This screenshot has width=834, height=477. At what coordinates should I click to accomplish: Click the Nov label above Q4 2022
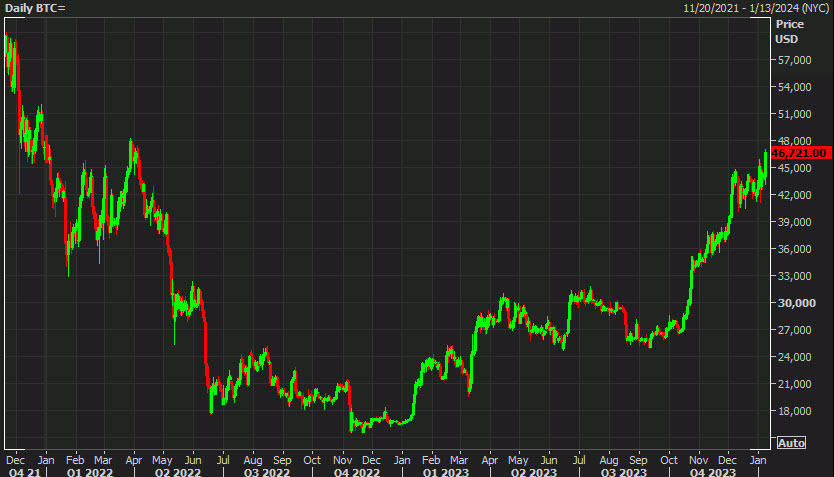coord(343,460)
